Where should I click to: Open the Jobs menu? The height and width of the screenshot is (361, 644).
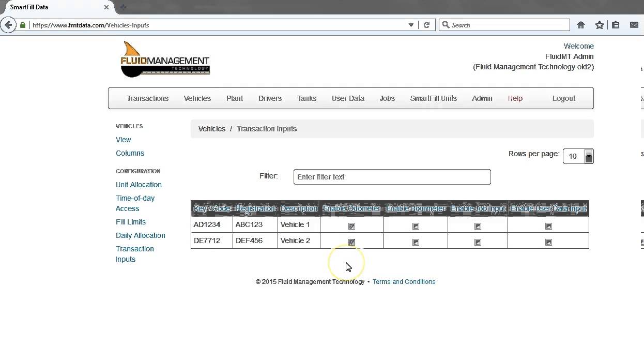coord(387,98)
